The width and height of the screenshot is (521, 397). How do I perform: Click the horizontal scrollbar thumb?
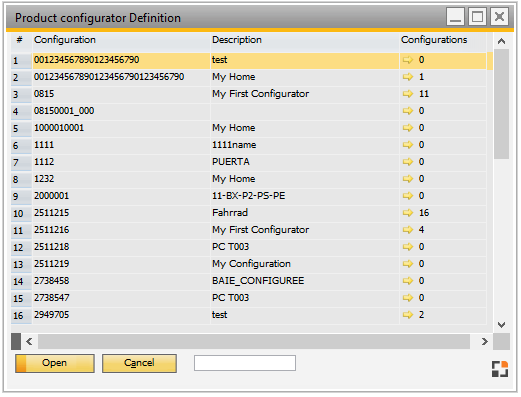coord(254,342)
